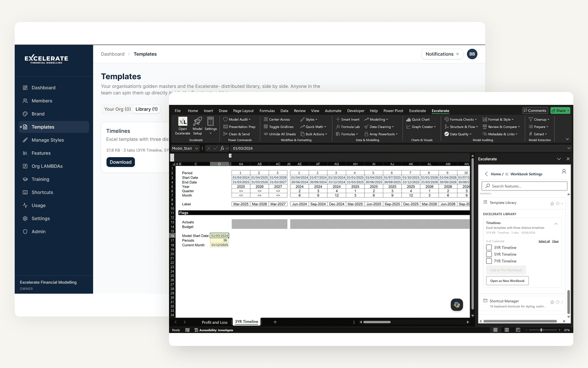
Task: Apply Center Across formatting
Action: click(277, 120)
